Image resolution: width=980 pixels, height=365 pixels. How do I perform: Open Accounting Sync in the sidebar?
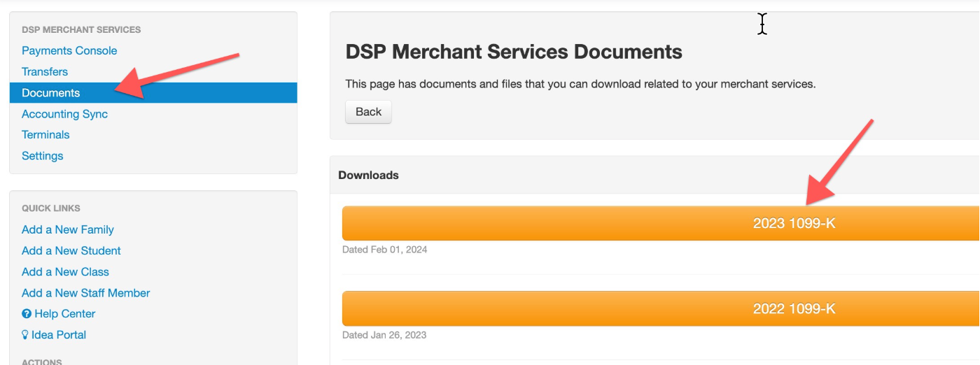(x=64, y=114)
